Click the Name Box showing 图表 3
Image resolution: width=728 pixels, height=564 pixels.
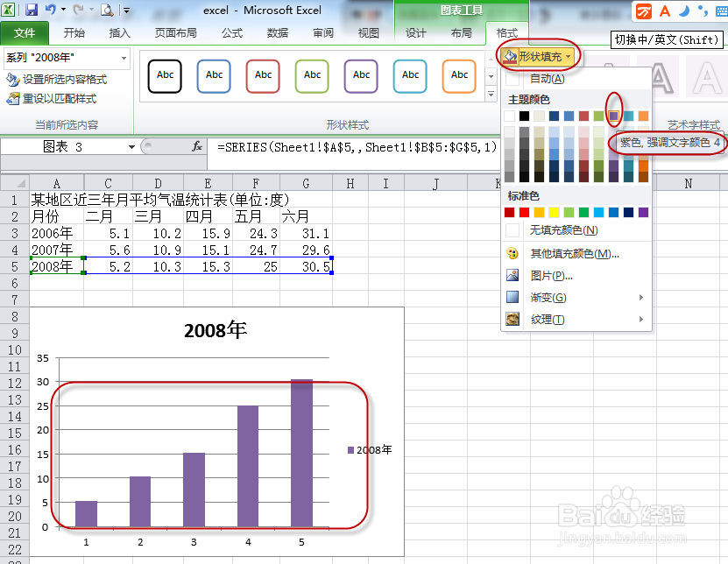[64, 147]
